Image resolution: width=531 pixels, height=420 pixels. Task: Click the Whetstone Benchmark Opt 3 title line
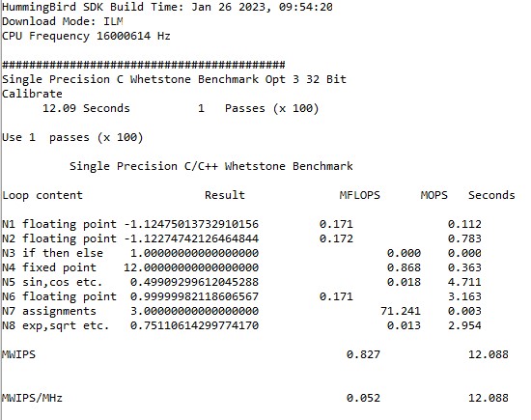[x=174, y=79]
